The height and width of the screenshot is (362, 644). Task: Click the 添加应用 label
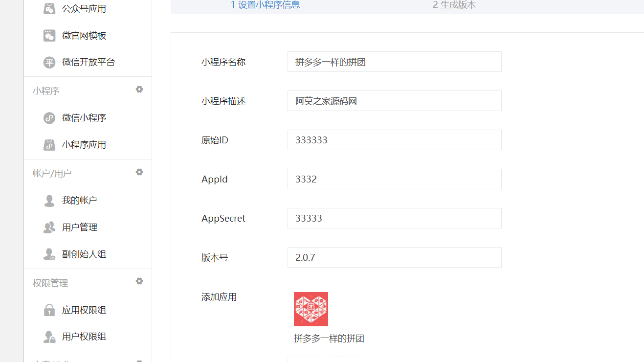click(219, 297)
